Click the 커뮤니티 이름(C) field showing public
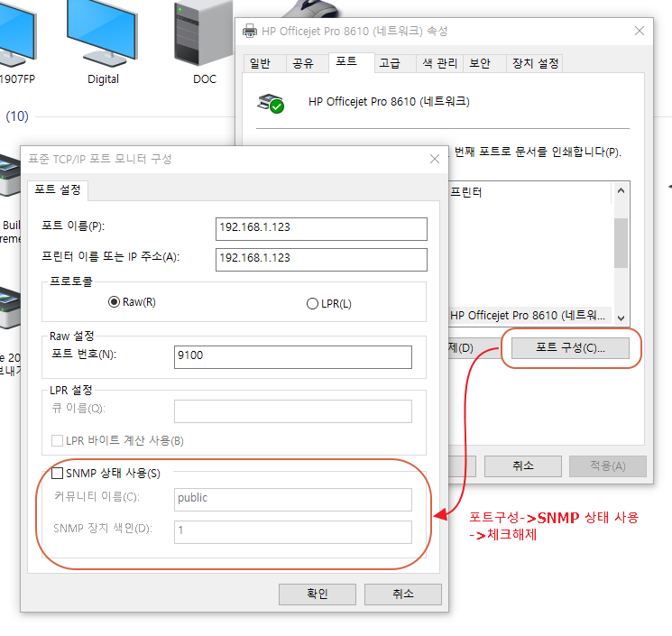The image size is (672, 636). click(293, 500)
